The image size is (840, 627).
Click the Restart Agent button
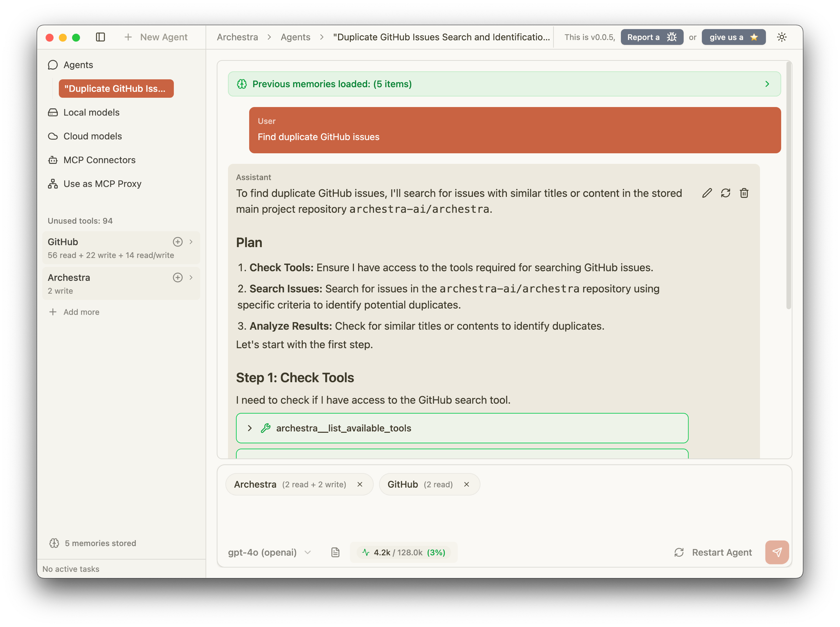tap(713, 552)
